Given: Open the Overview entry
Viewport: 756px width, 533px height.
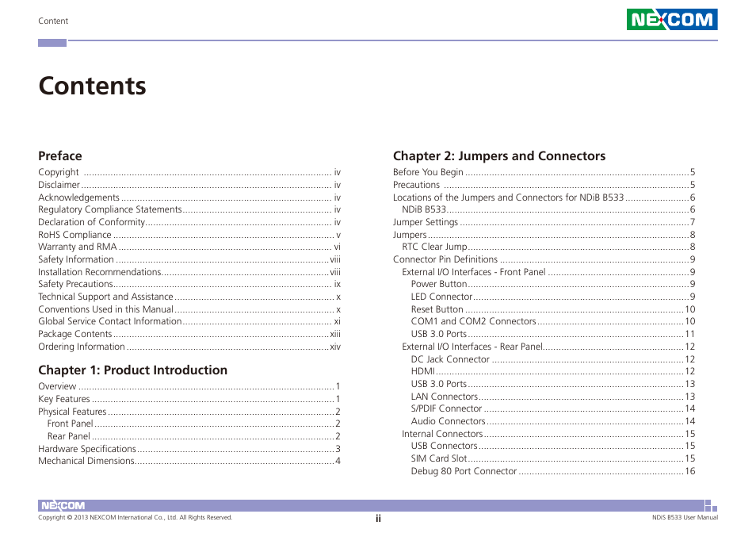Looking at the screenshot, I should click(x=189, y=386).
